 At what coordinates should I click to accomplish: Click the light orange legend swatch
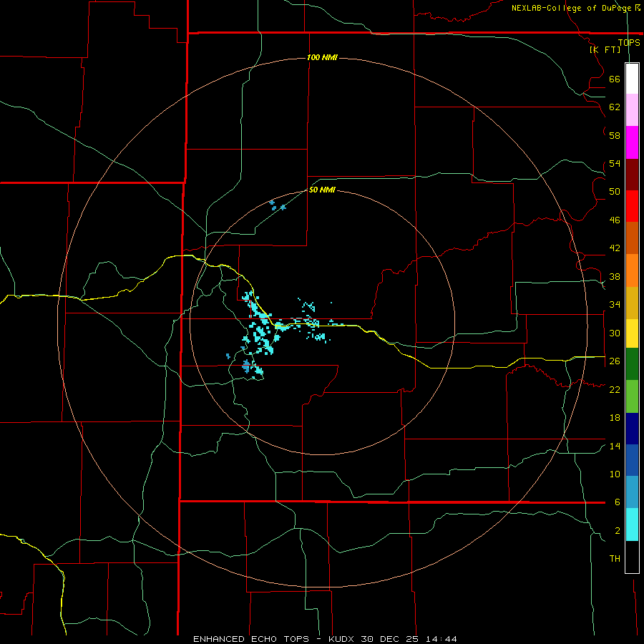632,270
